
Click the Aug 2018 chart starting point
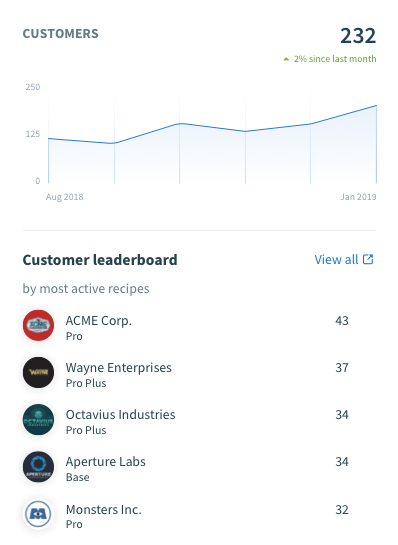point(48,138)
